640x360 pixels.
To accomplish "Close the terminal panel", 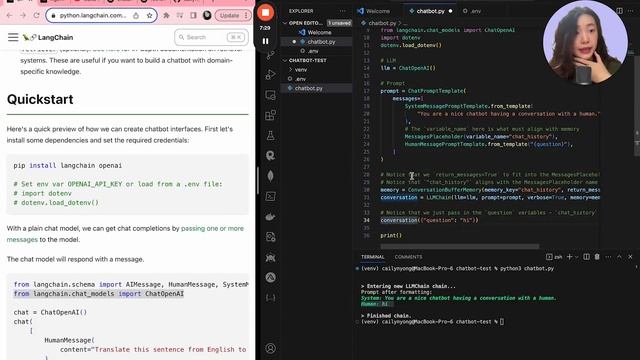I will pyautogui.click(x=630, y=257).
